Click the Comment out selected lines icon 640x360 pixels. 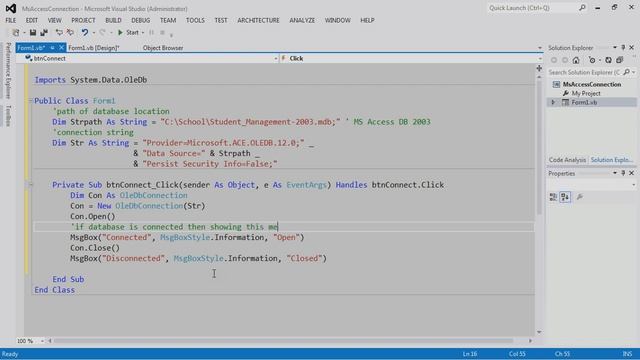pos(59,32)
